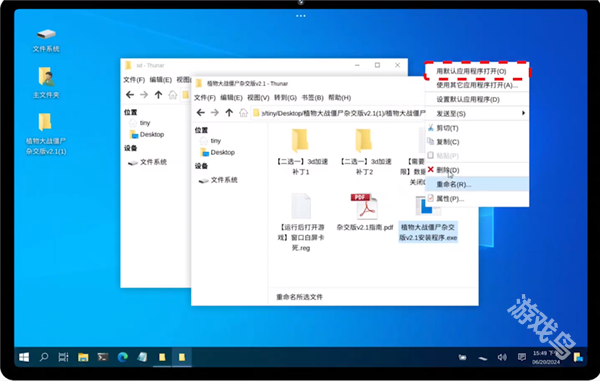Click back arrow in front Thunar window
Viewport: 600px width, 381px height.
click(x=201, y=112)
